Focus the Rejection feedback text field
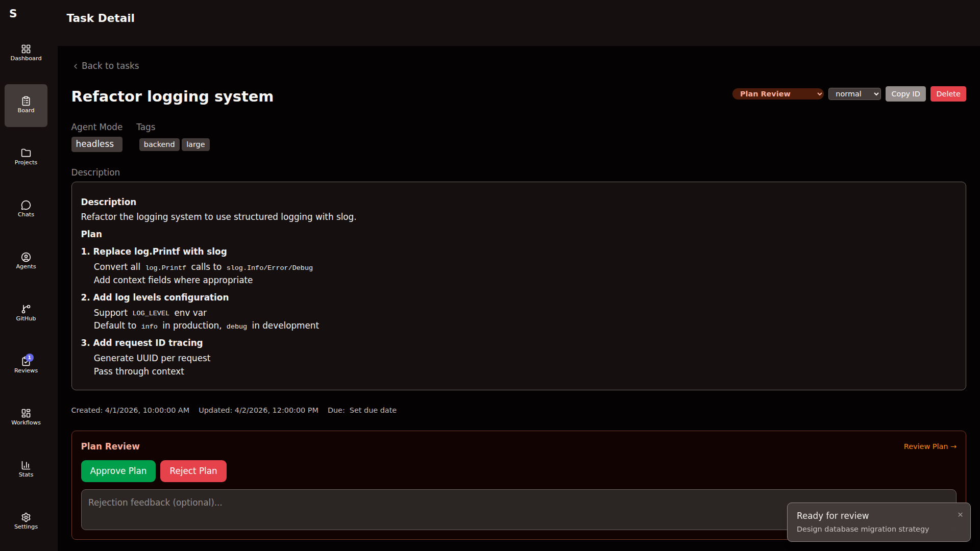980x551 pixels. [x=429, y=509]
